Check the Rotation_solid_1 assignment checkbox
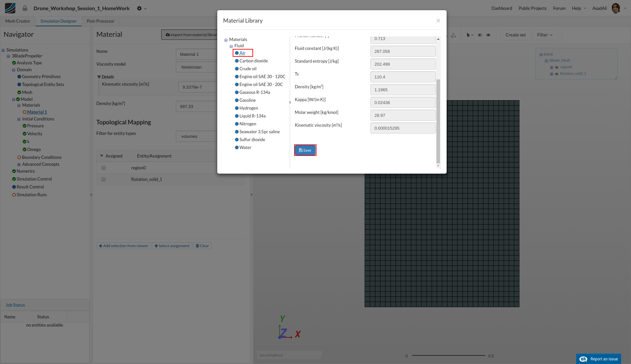 click(x=104, y=179)
